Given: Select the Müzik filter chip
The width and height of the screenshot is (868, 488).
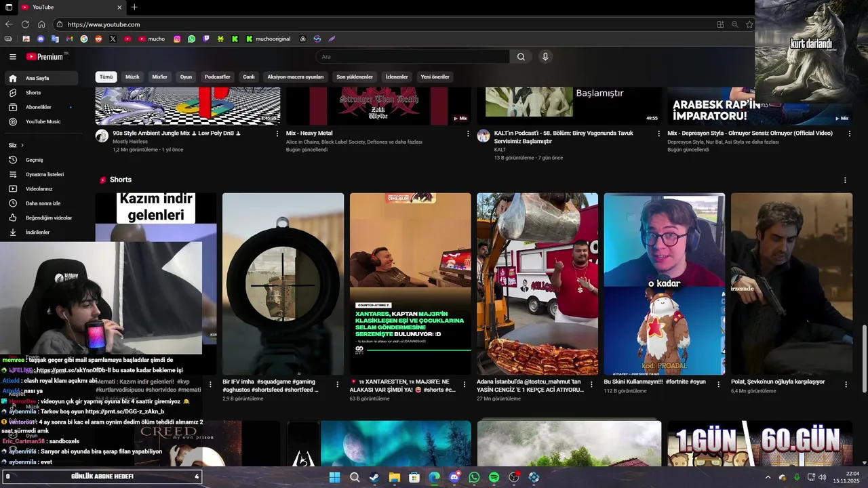Looking at the screenshot, I should click(132, 77).
